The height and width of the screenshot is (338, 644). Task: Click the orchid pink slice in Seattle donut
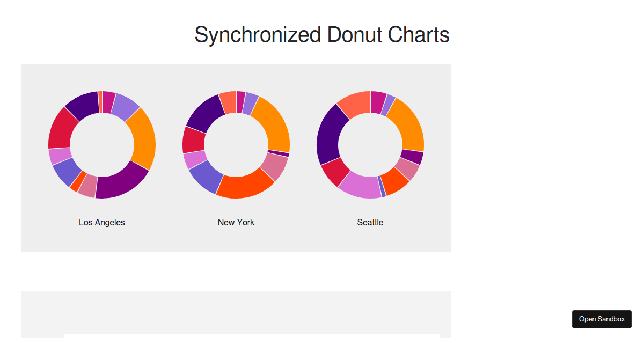click(360, 186)
